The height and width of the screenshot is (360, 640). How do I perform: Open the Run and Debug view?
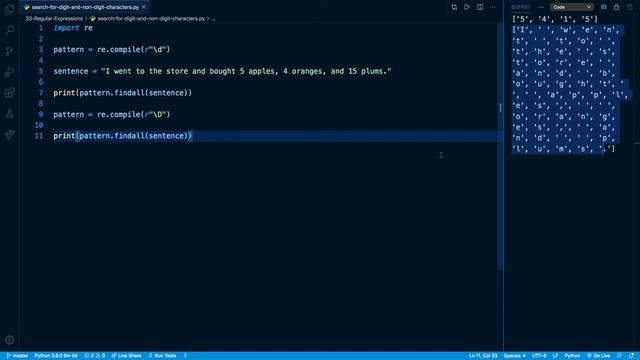9,72
